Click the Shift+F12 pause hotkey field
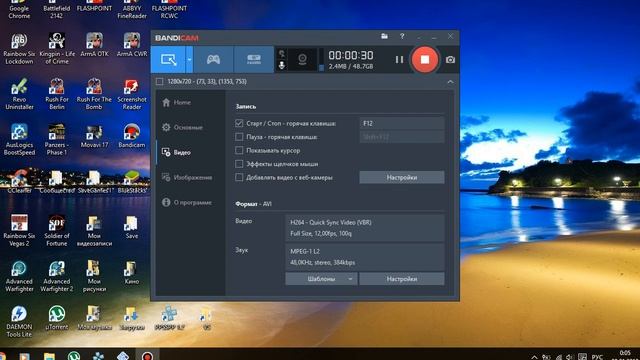This screenshot has width=640, height=360. tap(402, 137)
